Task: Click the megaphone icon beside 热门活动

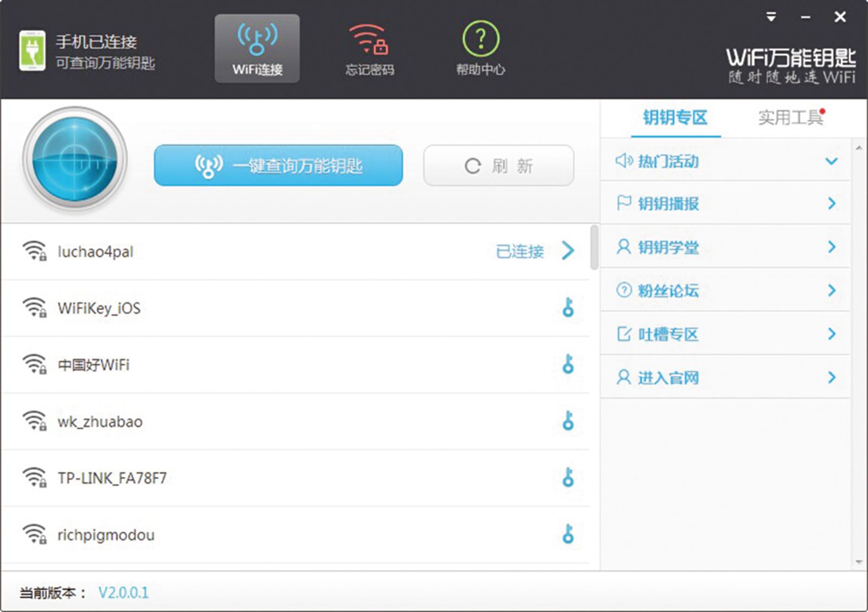Action: (x=624, y=160)
